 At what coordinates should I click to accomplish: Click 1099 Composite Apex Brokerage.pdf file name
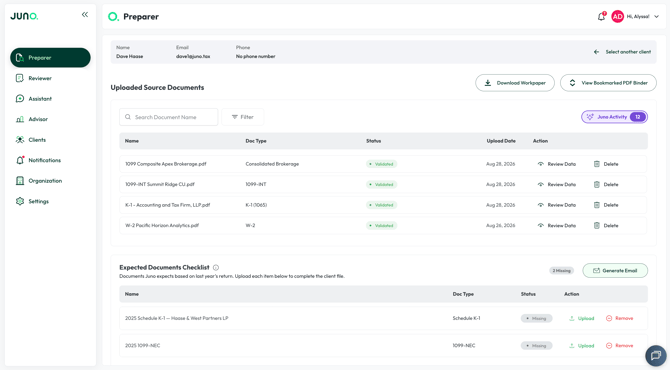click(x=165, y=164)
